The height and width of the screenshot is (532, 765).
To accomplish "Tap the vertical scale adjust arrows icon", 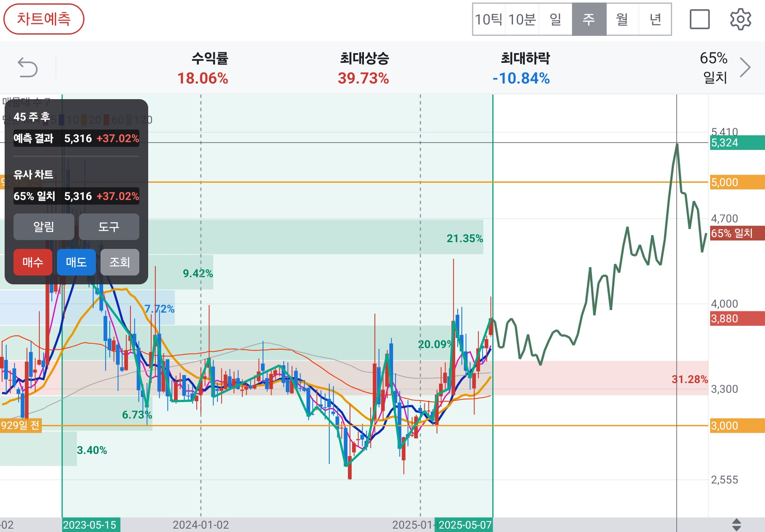I will click(737, 524).
